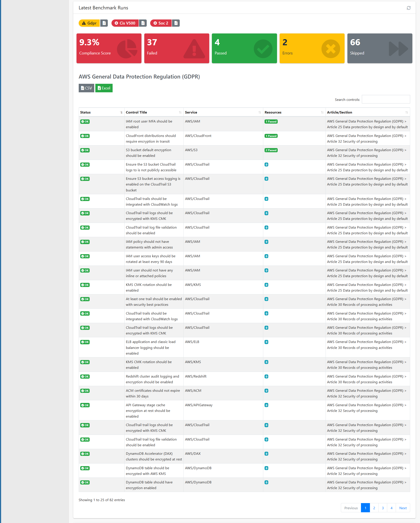Open the report document icon beside Gdpr
420x523 pixels.
coord(104,23)
